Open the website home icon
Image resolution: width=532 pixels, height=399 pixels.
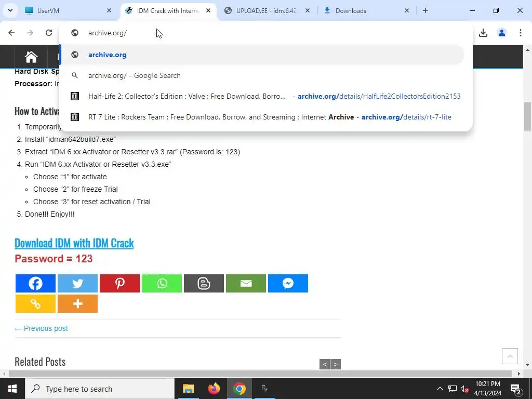(x=31, y=57)
